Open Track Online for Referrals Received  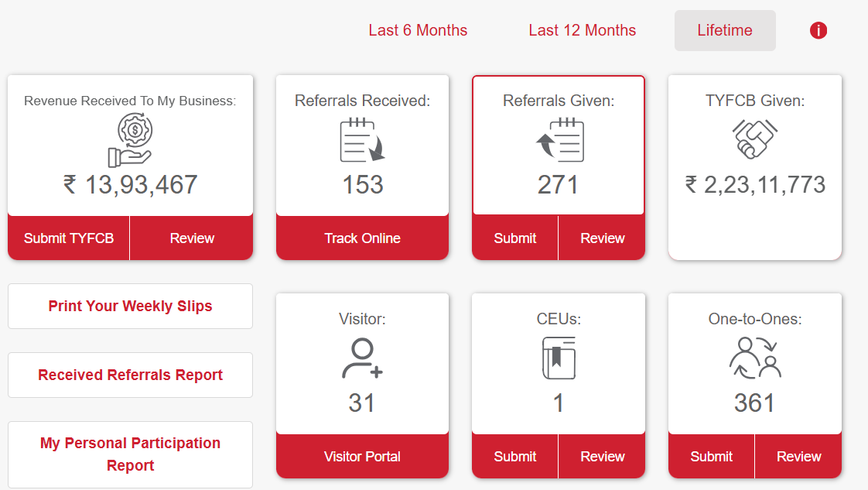point(361,238)
